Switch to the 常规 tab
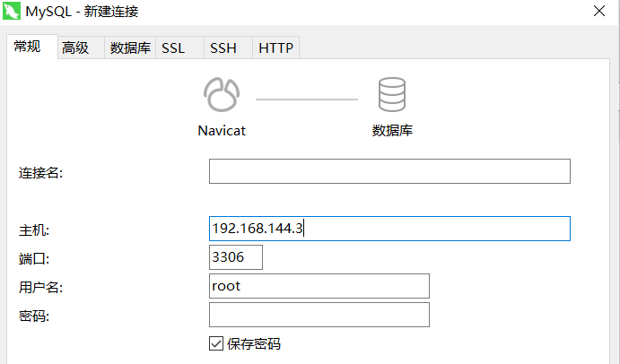620x364 pixels. 32,47
